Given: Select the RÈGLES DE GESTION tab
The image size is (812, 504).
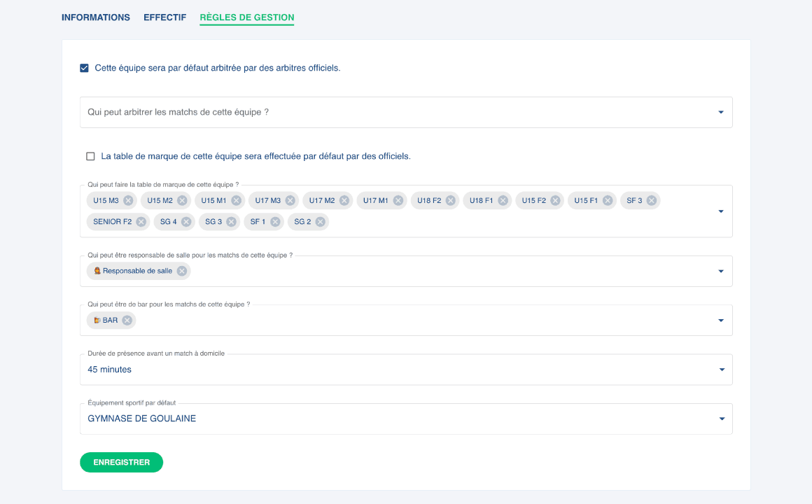Looking at the screenshot, I should pos(246,17).
